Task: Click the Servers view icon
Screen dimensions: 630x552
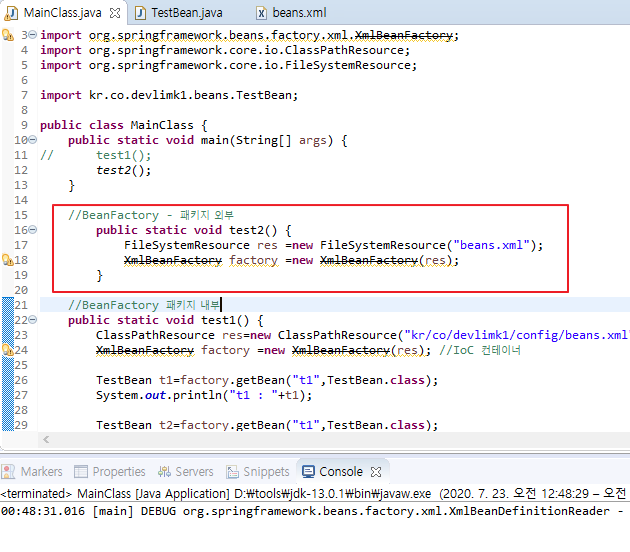Action: pyautogui.click(x=164, y=472)
